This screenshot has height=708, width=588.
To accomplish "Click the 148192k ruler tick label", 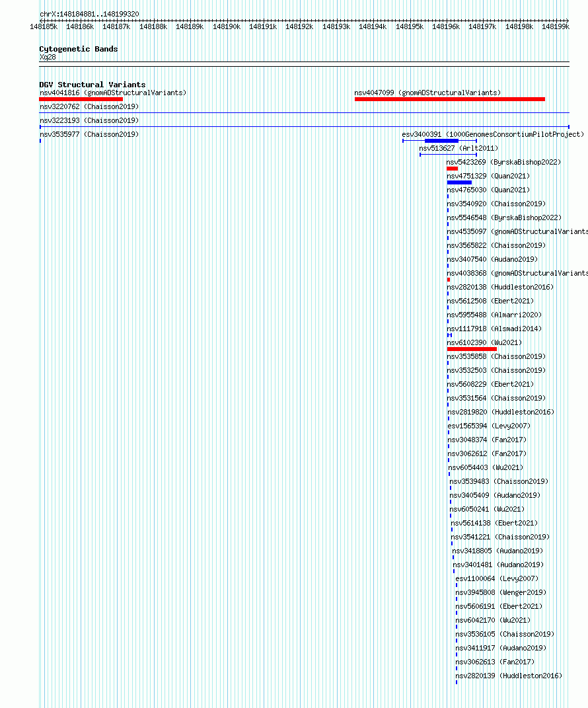I will pyautogui.click(x=299, y=27).
